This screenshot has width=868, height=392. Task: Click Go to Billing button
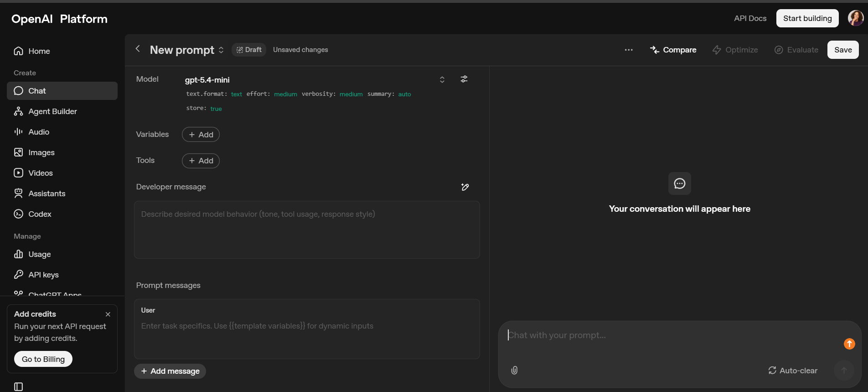43,359
